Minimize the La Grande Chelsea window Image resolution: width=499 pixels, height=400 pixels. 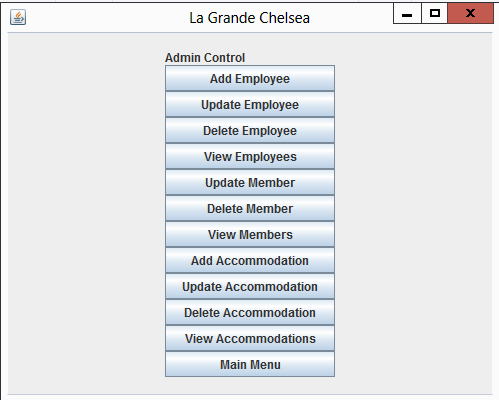[x=407, y=13]
